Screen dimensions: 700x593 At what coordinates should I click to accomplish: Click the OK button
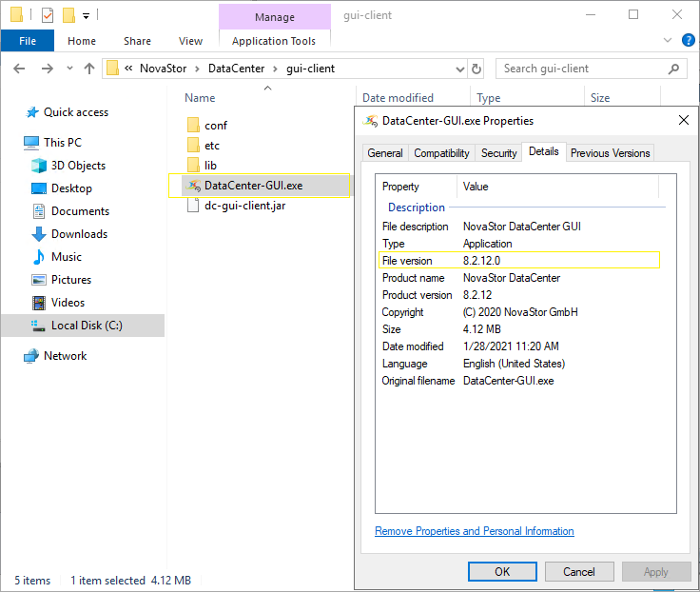pos(502,571)
